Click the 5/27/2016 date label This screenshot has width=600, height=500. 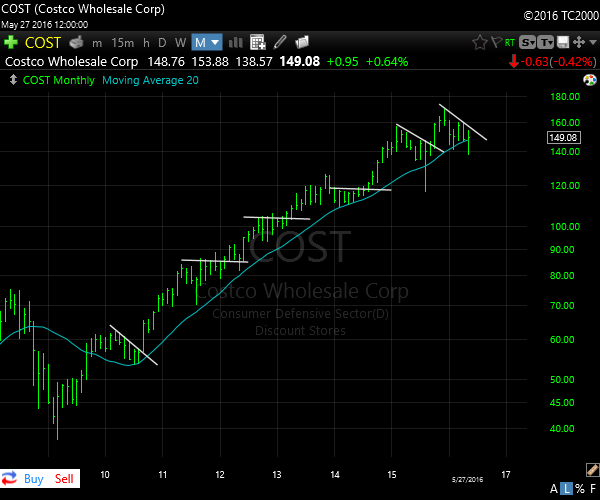click(x=467, y=479)
